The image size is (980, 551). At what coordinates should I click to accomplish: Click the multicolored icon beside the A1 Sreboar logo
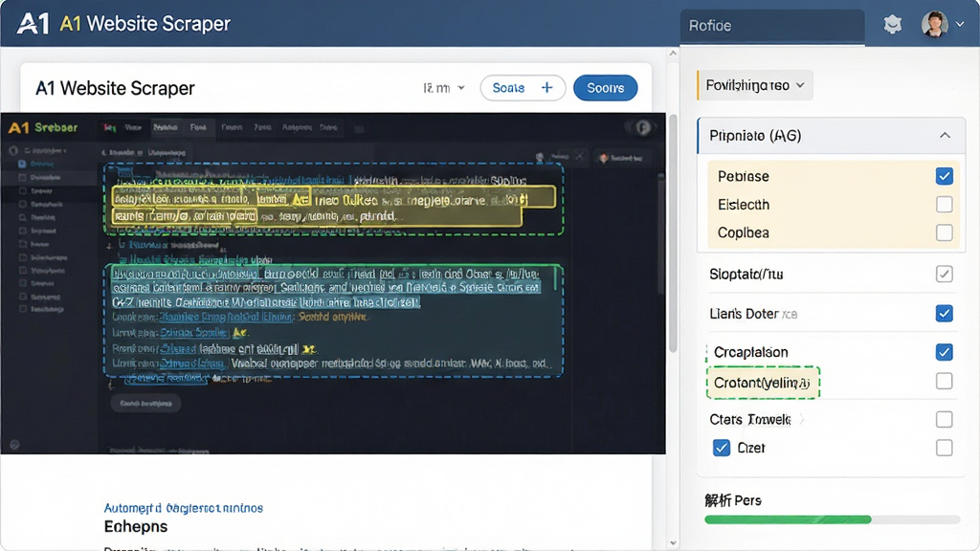pos(110,127)
